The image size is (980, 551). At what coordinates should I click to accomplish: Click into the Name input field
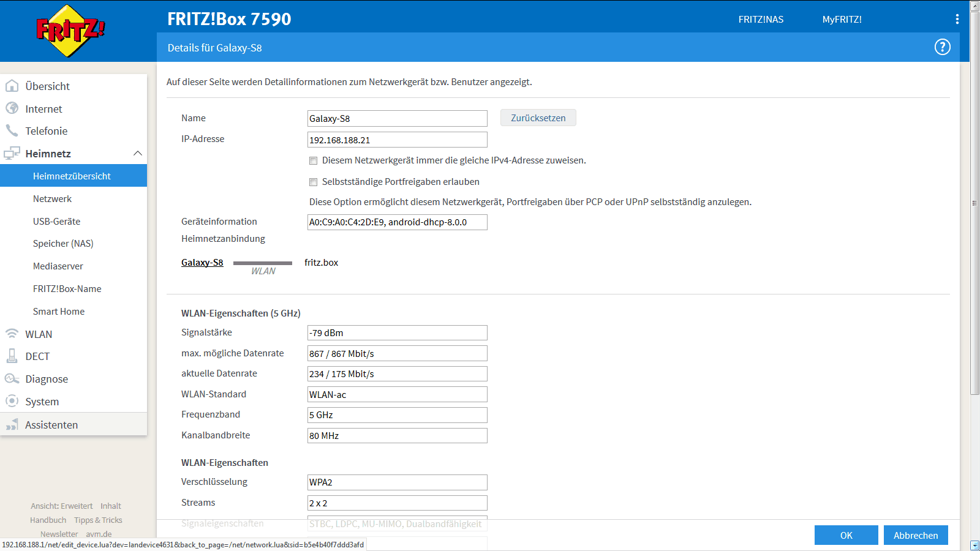(397, 118)
